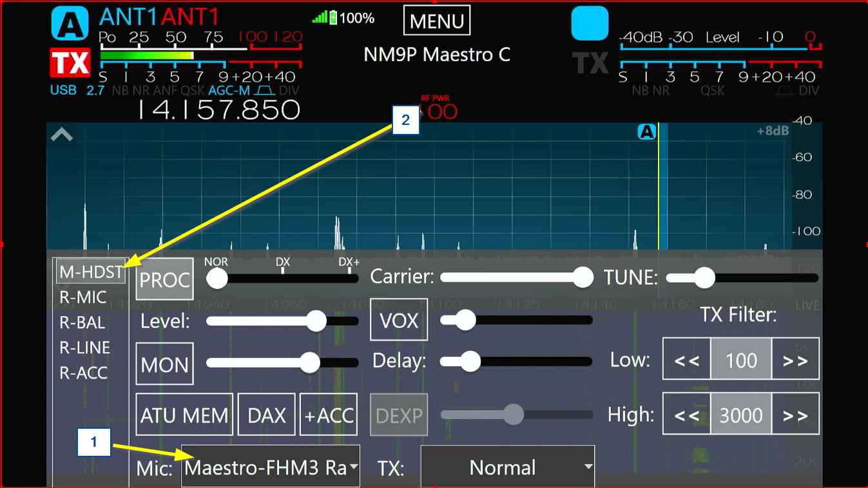Increase TX filter High with >> button
The height and width of the screenshot is (488, 868).
point(795,415)
